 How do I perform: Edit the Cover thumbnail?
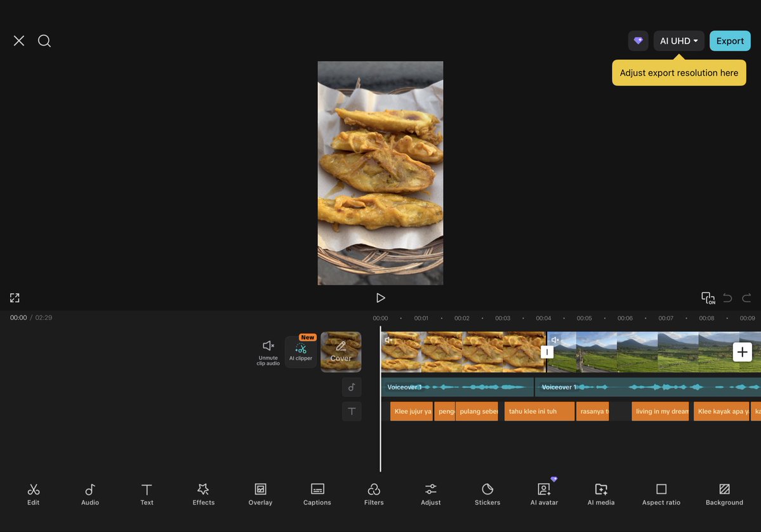(x=341, y=352)
